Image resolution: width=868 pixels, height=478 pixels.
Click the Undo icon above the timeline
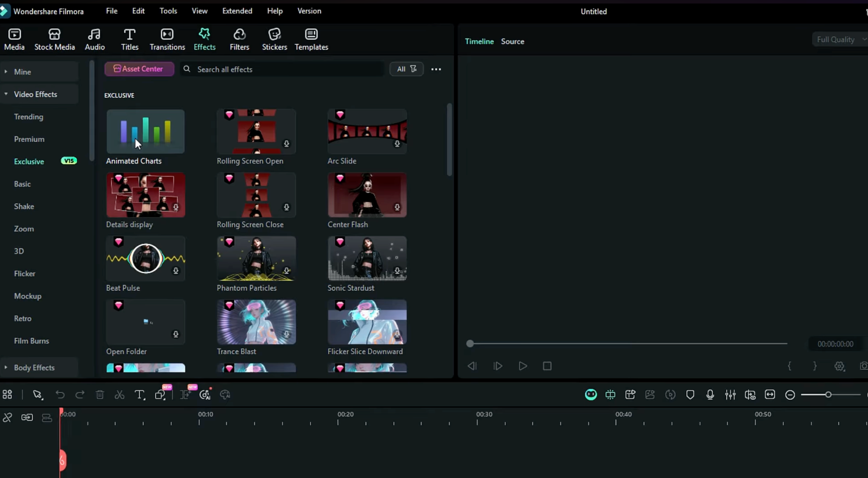[x=60, y=394]
